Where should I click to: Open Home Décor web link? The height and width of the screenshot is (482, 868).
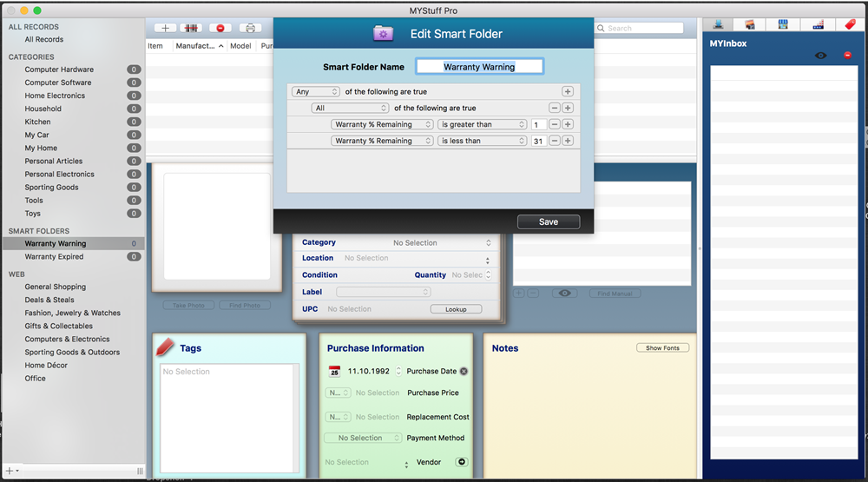(46, 365)
